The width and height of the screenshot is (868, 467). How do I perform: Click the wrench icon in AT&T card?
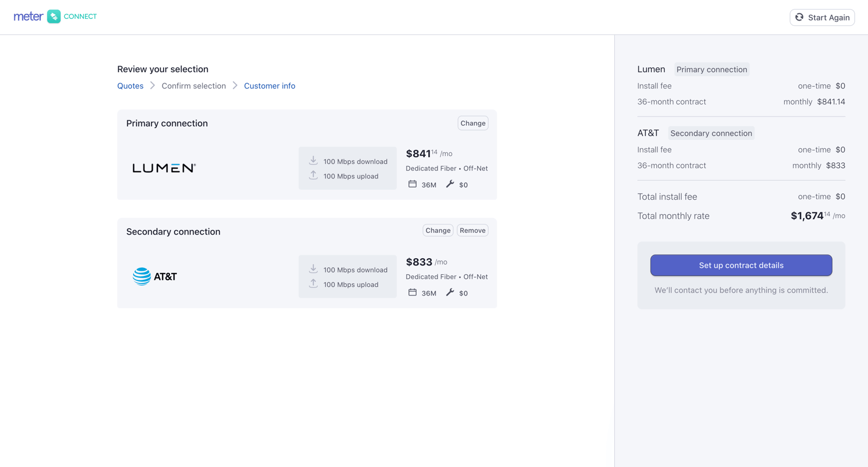[x=450, y=293]
